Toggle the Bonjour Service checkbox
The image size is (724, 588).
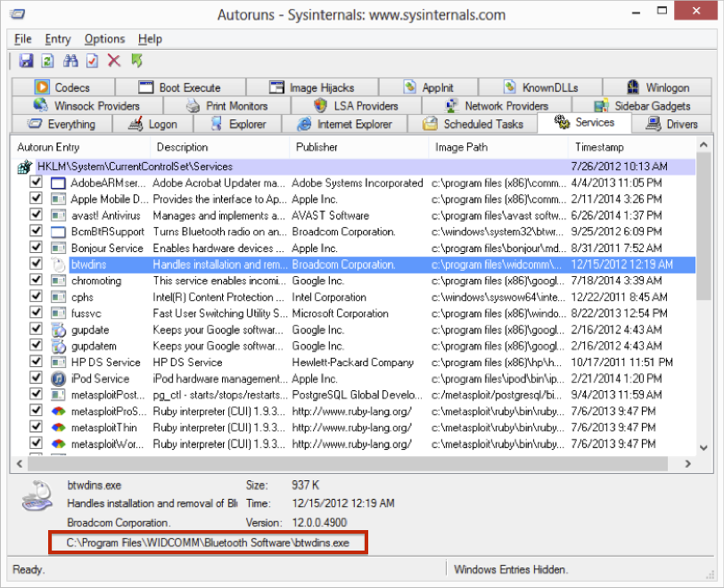point(36,248)
